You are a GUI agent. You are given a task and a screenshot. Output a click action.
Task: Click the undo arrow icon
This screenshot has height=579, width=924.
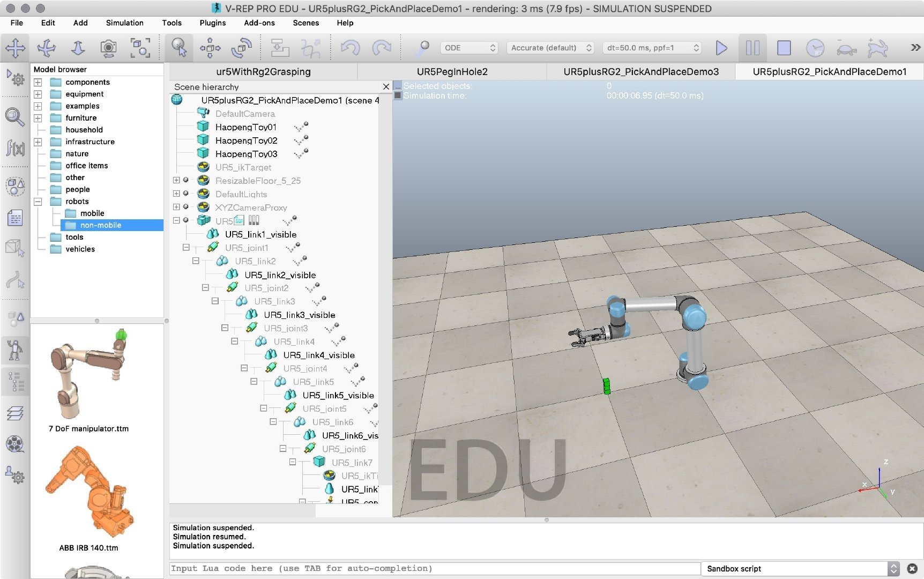coord(351,48)
